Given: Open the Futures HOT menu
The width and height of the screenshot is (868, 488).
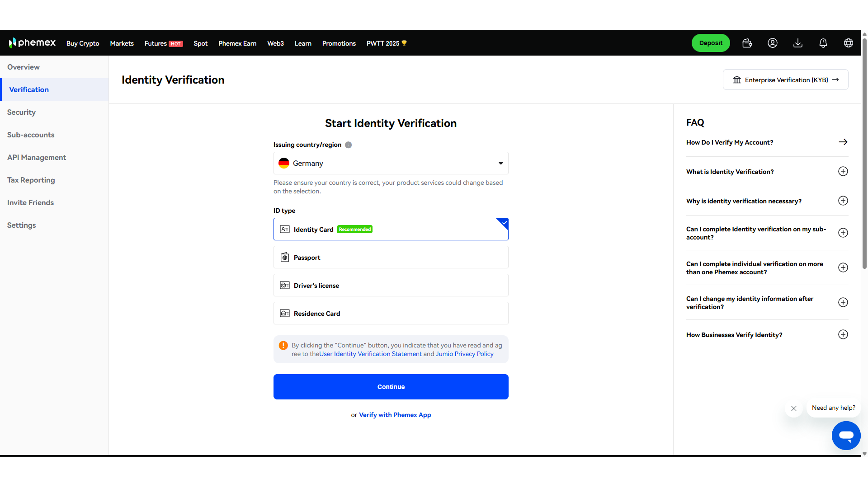Looking at the screenshot, I should (x=164, y=43).
